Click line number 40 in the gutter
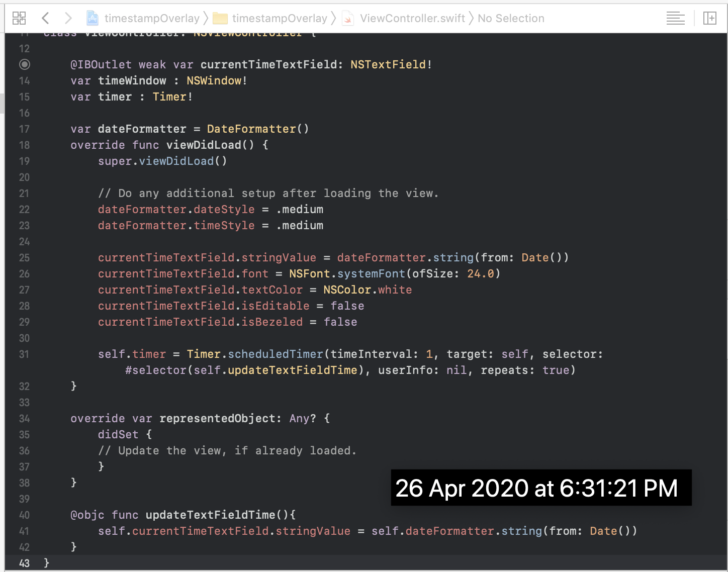The width and height of the screenshot is (728, 572). click(x=24, y=515)
